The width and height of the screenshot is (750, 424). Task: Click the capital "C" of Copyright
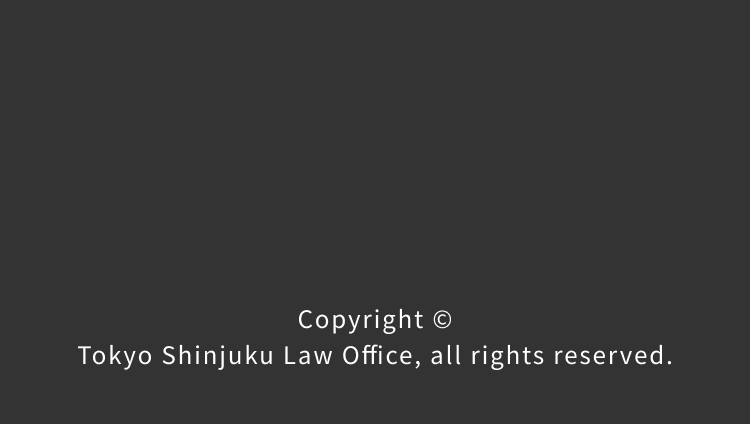(x=306, y=320)
